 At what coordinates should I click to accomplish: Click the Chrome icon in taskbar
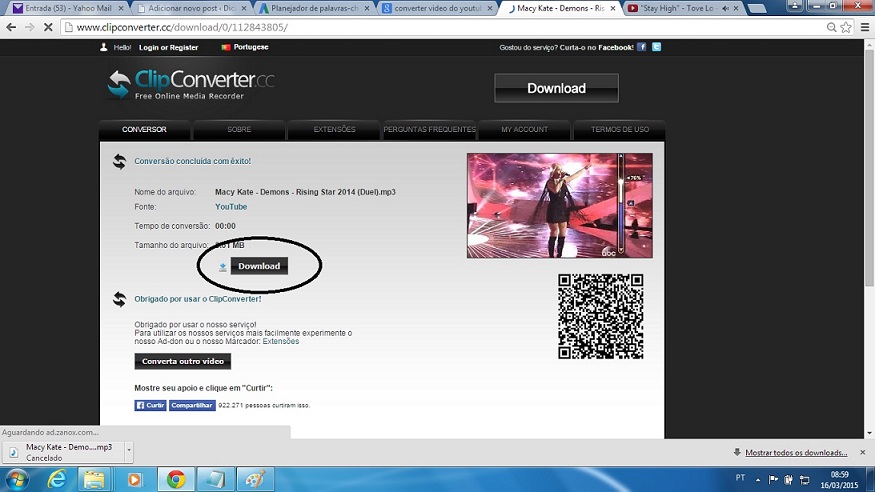[x=176, y=480]
